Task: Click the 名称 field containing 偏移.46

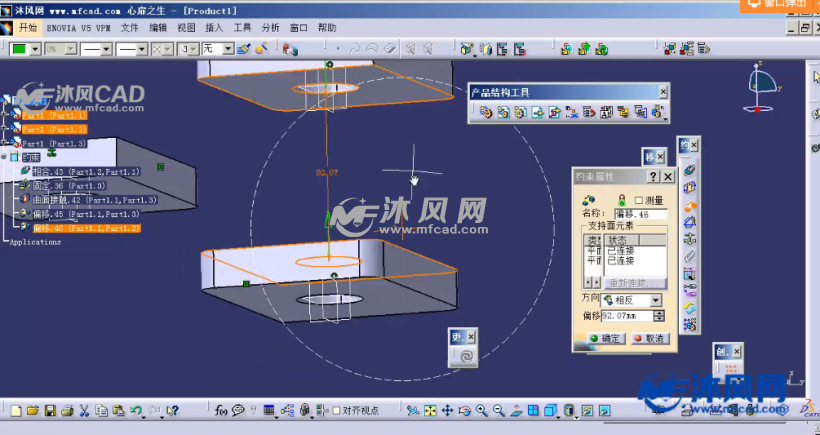Action: tap(641, 214)
